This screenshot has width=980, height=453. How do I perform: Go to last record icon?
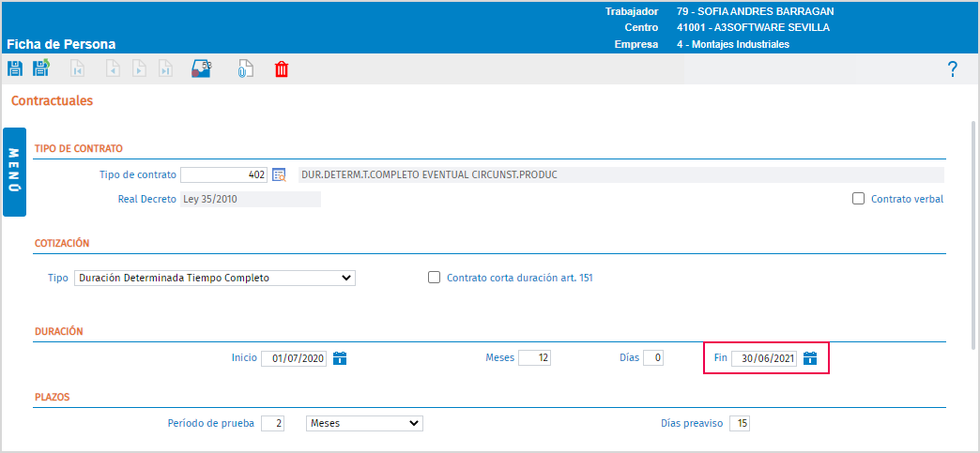click(165, 68)
